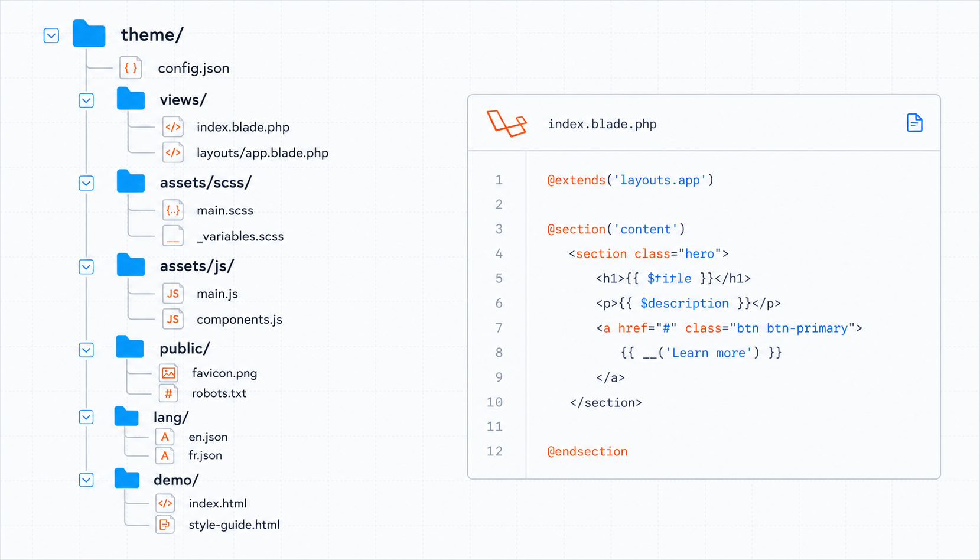Click the @extends('layouts.app') code line

click(x=630, y=180)
